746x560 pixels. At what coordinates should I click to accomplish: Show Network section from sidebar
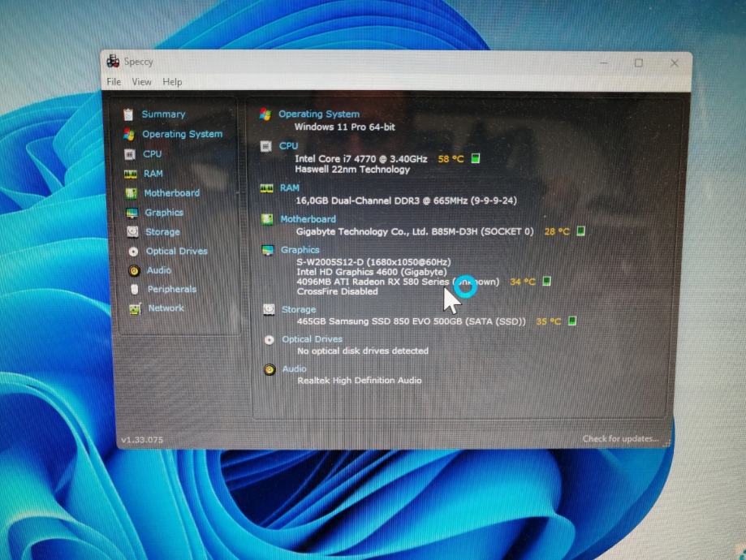tap(166, 308)
